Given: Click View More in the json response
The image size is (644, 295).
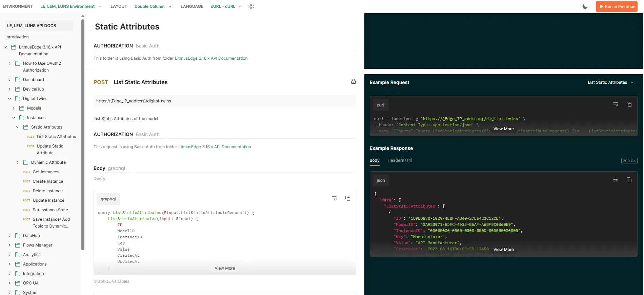Looking at the screenshot, I should pos(503,250).
